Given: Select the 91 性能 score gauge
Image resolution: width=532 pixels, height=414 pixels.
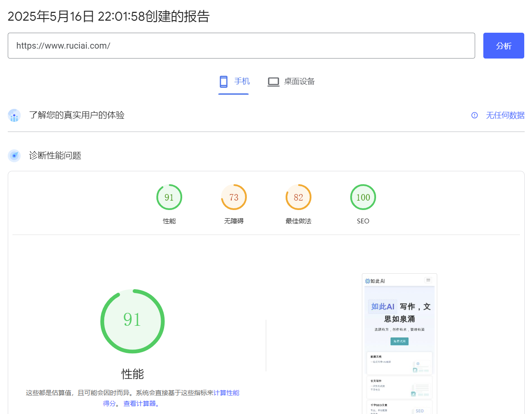Looking at the screenshot, I should [169, 197].
